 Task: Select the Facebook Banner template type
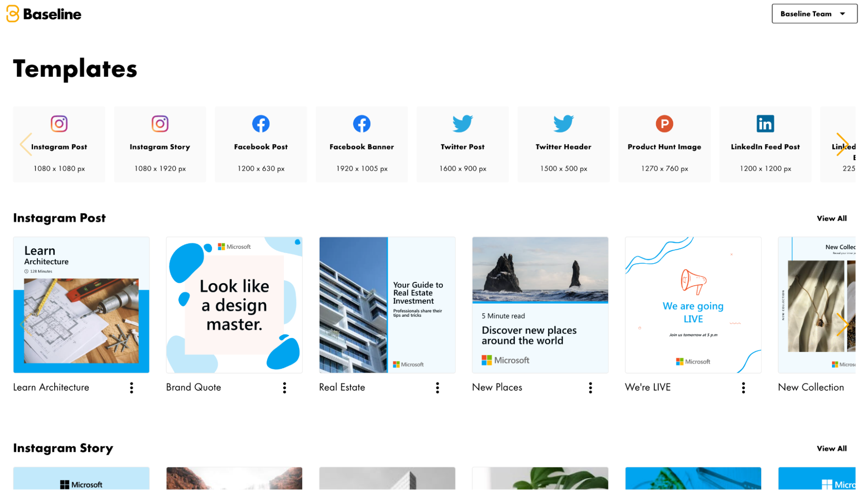click(x=361, y=143)
